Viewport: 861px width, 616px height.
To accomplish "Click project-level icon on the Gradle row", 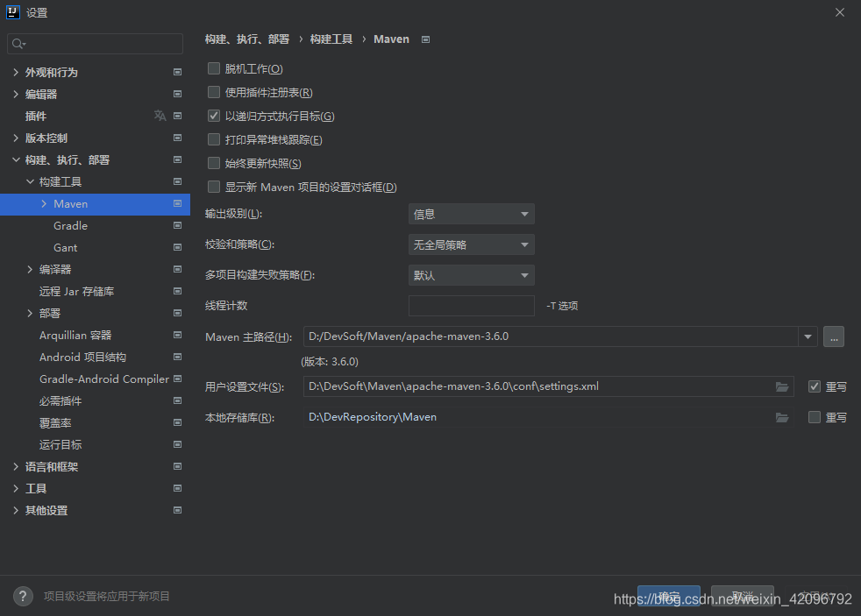I will pos(177,225).
